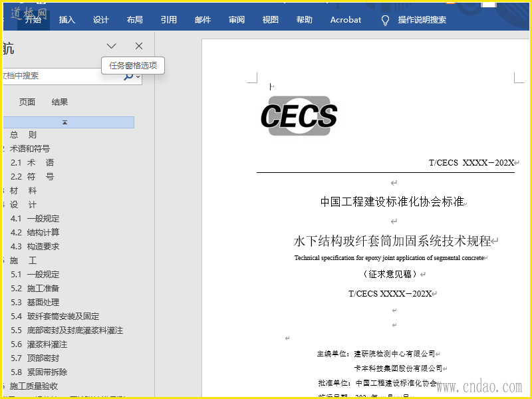Open the 引用 ribbon tab

point(169,20)
